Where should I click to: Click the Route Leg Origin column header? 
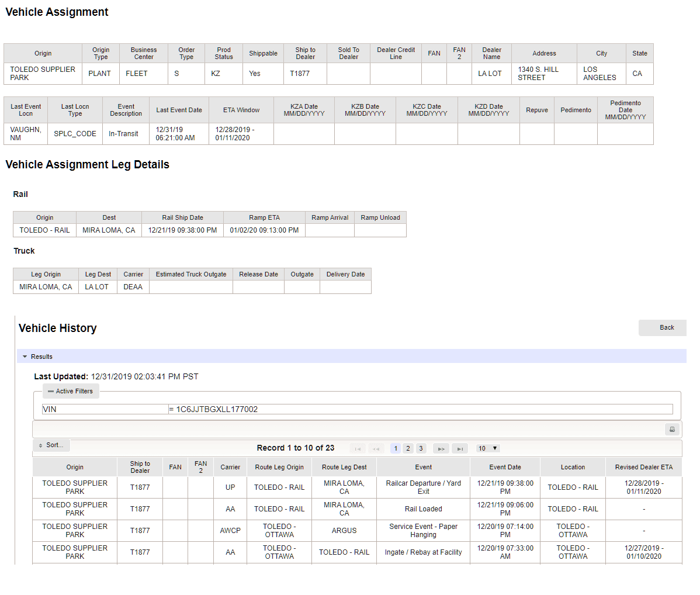[x=279, y=467]
